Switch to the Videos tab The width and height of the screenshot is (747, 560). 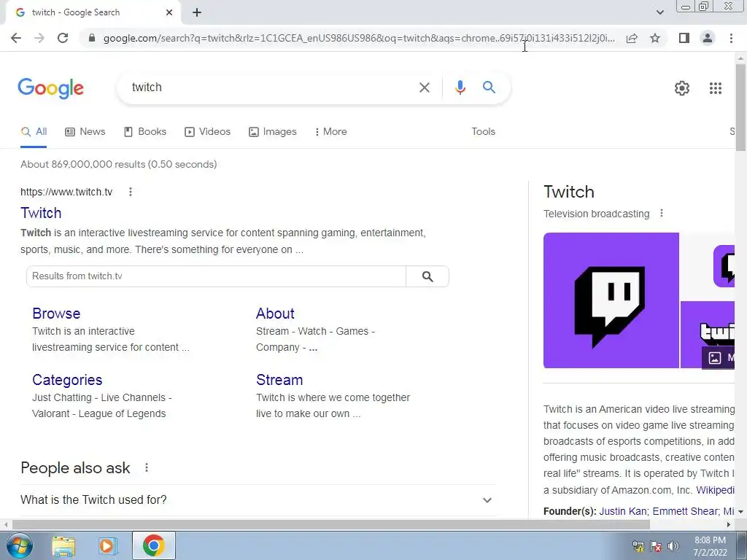click(207, 132)
